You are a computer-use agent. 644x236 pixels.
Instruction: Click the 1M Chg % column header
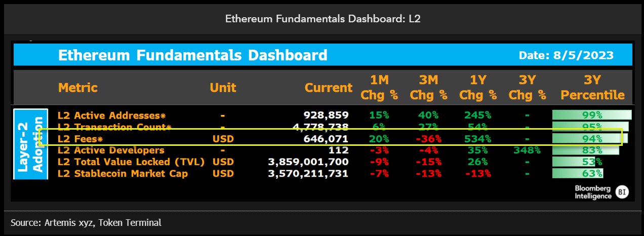pyautogui.click(x=379, y=88)
